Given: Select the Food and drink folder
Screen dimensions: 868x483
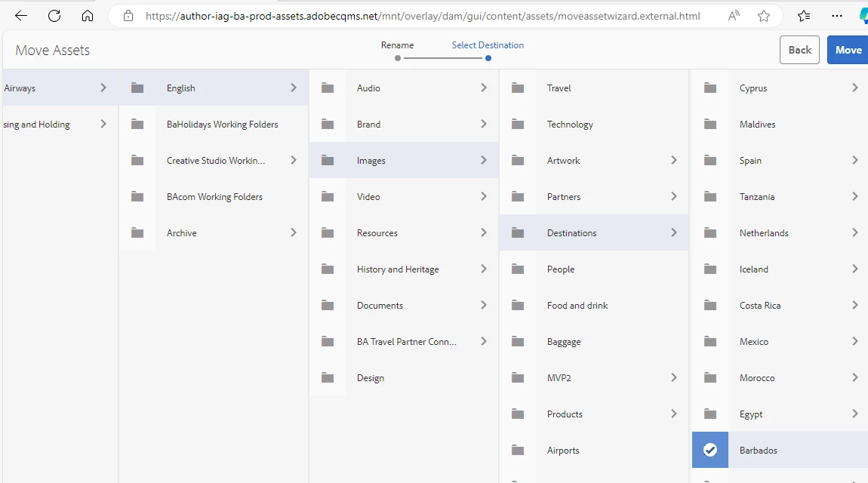Looking at the screenshot, I should tap(577, 306).
